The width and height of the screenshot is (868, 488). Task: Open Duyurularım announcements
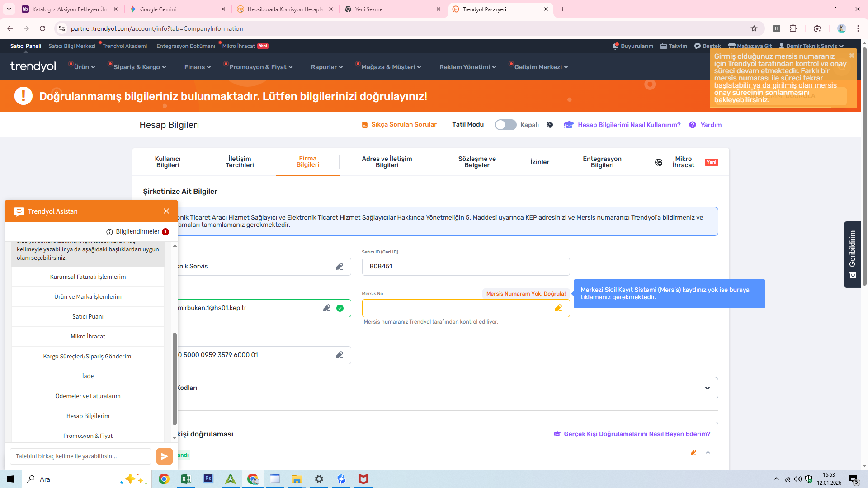coord(633,46)
